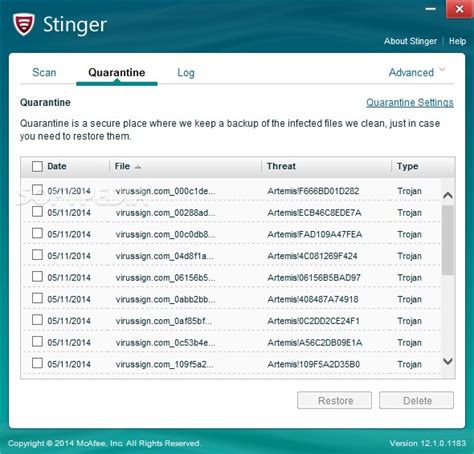Select threat Artemis!0C2DD2CE24F1
This screenshot has height=454, width=474.
click(x=313, y=321)
